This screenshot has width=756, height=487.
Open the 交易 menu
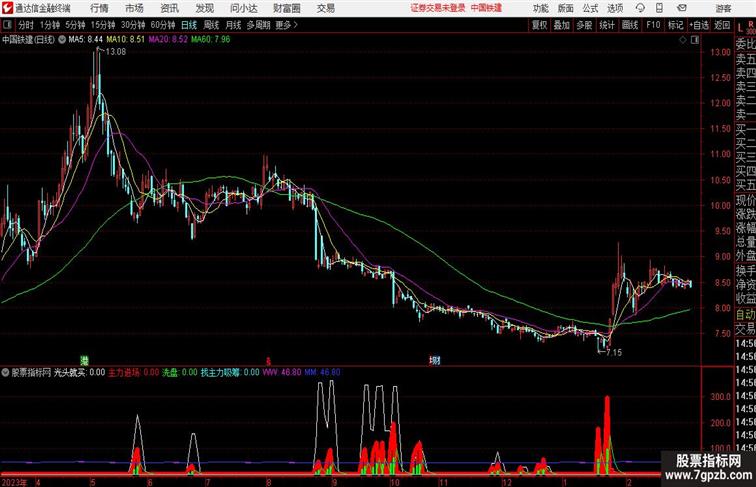pyautogui.click(x=325, y=8)
